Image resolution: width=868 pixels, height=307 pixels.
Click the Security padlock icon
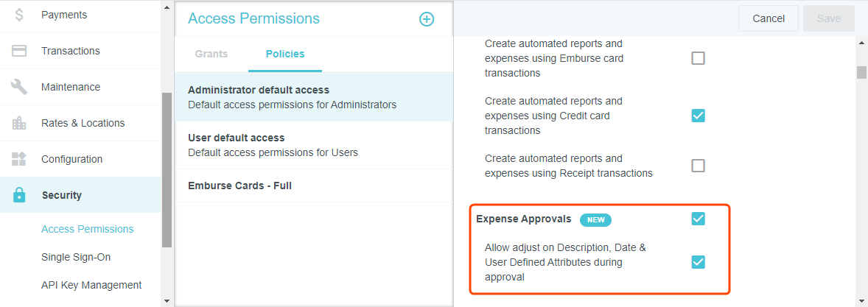pyautogui.click(x=19, y=195)
